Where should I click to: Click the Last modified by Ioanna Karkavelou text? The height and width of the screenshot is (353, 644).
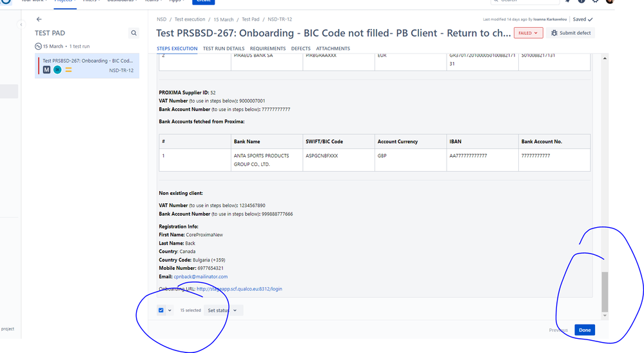click(x=525, y=19)
